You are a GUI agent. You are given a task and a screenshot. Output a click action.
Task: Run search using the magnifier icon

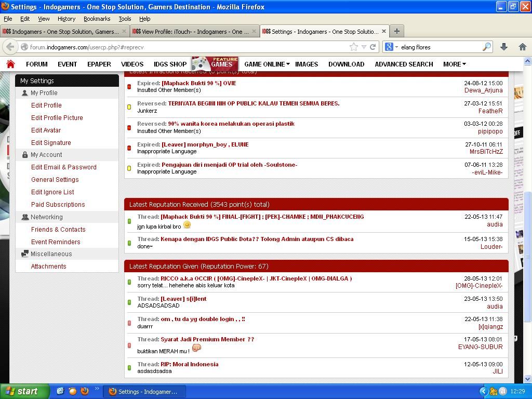pos(487,47)
